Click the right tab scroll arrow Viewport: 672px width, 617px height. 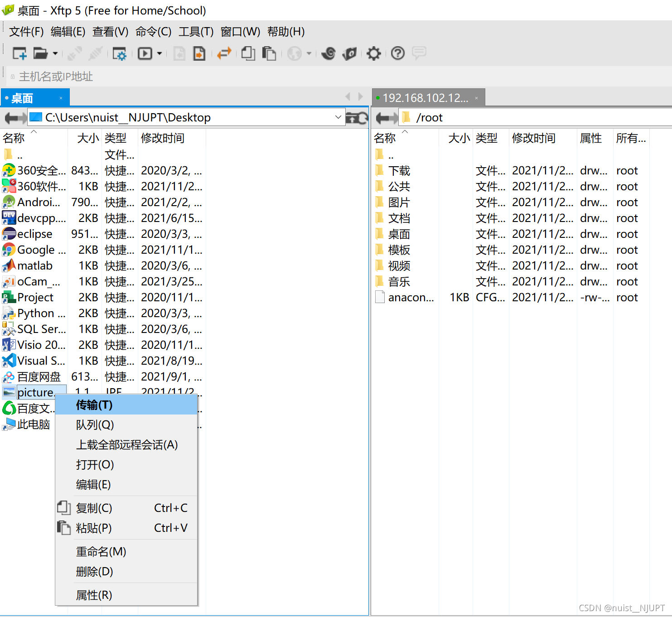pyautogui.click(x=361, y=96)
